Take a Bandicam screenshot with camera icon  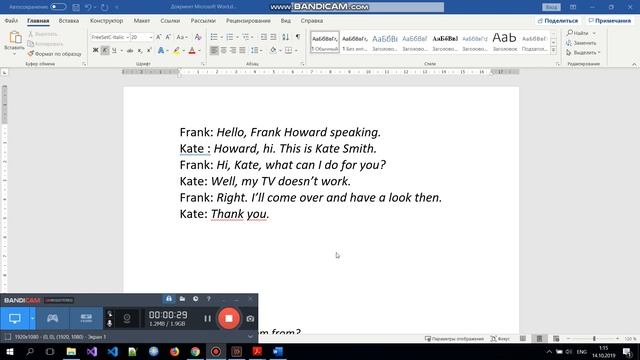pos(250,319)
